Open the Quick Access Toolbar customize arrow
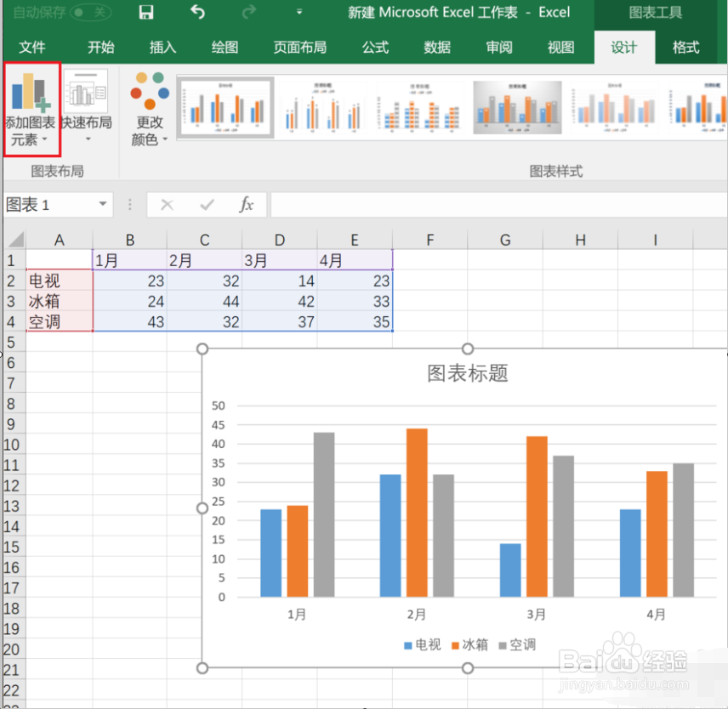 click(299, 12)
